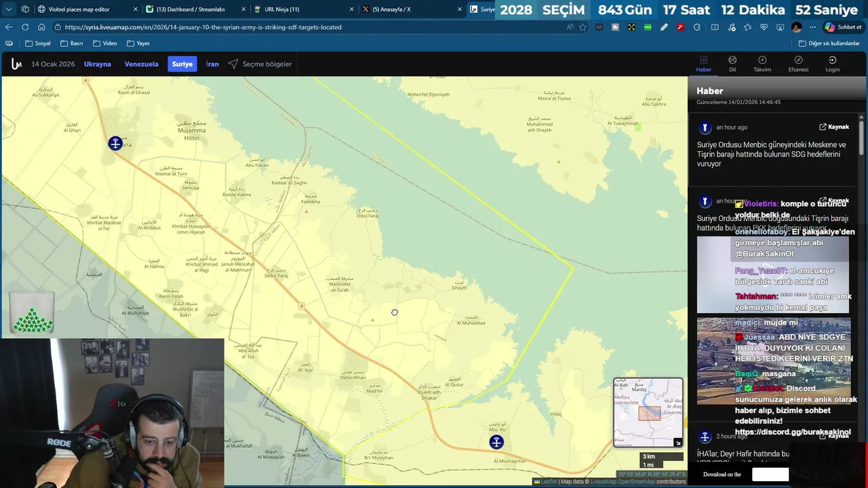Click the site info lock icon in address bar

click(x=58, y=27)
